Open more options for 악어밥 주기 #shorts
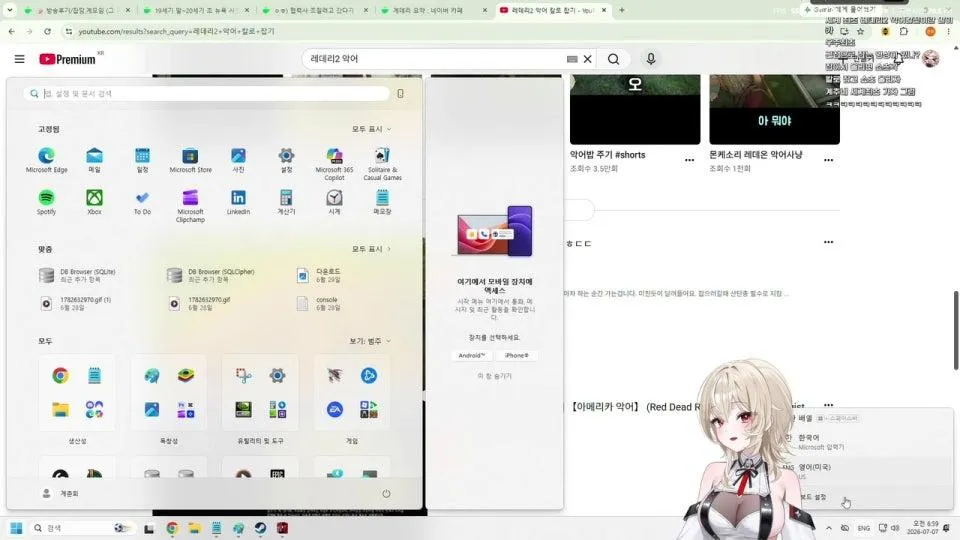This screenshot has height=540, width=960. pyautogui.click(x=689, y=160)
